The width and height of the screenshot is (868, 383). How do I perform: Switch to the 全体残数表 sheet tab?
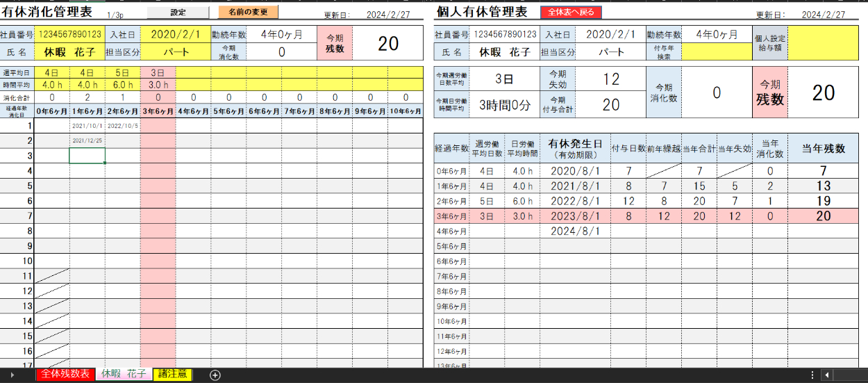coord(65,374)
